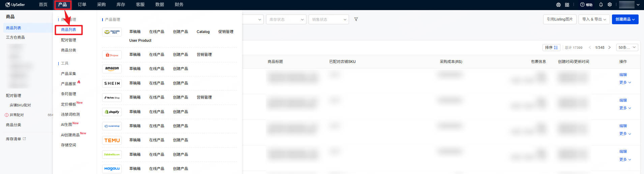Expand the user avatar account menu
Image resolution: width=644 pixels, height=174 pixels.
(x=630, y=5)
